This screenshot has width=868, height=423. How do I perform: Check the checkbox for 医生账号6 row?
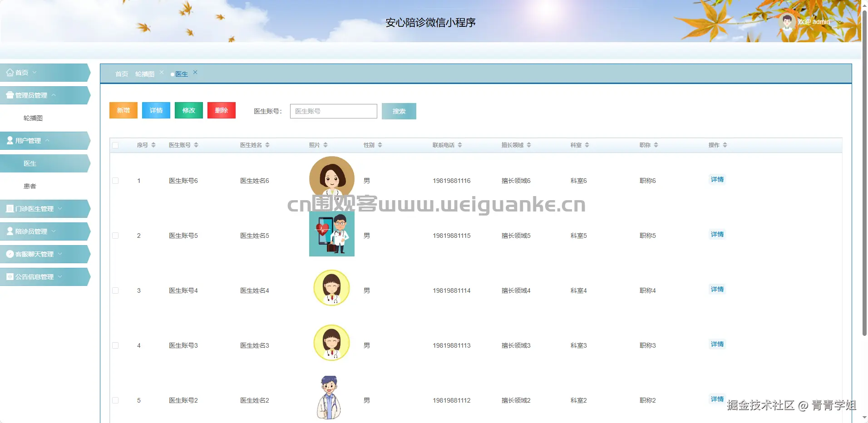pos(116,180)
